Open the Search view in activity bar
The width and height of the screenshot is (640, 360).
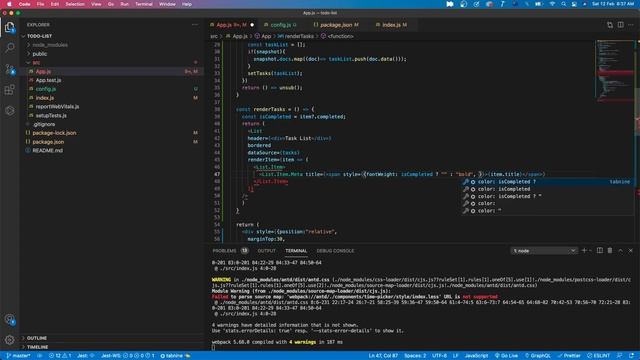pyautogui.click(x=9, y=48)
